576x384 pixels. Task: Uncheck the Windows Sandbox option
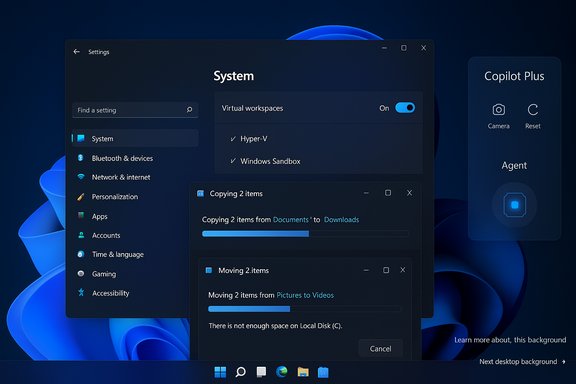click(233, 161)
